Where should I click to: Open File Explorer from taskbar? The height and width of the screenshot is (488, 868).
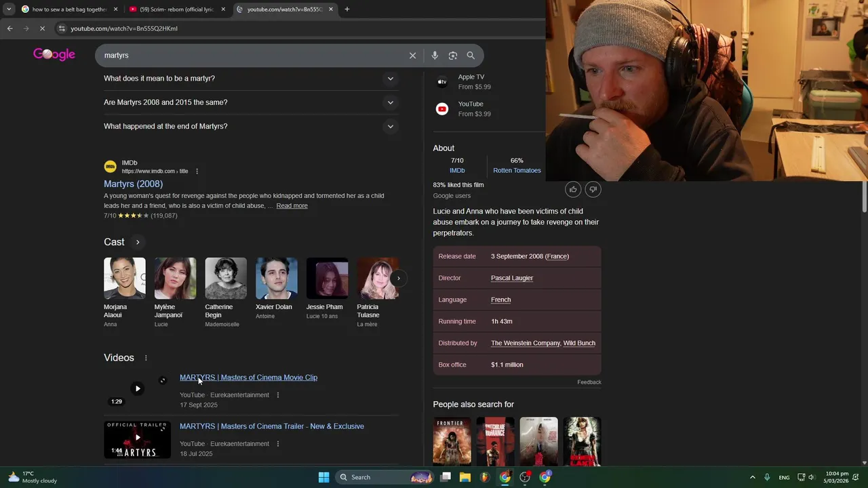[x=465, y=477]
